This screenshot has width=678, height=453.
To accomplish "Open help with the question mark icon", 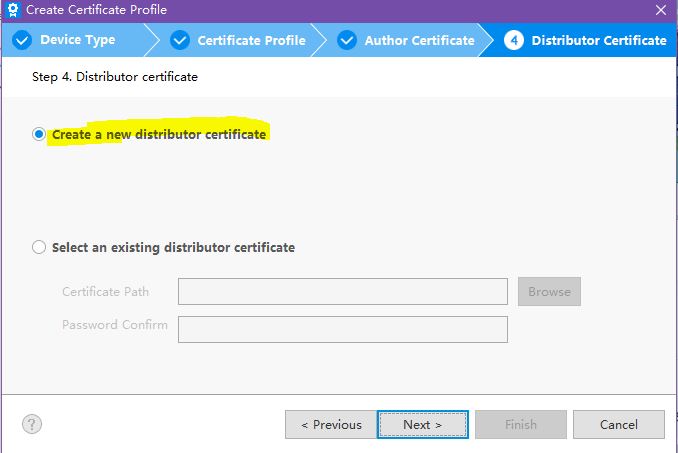I will click(x=32, y=424).
